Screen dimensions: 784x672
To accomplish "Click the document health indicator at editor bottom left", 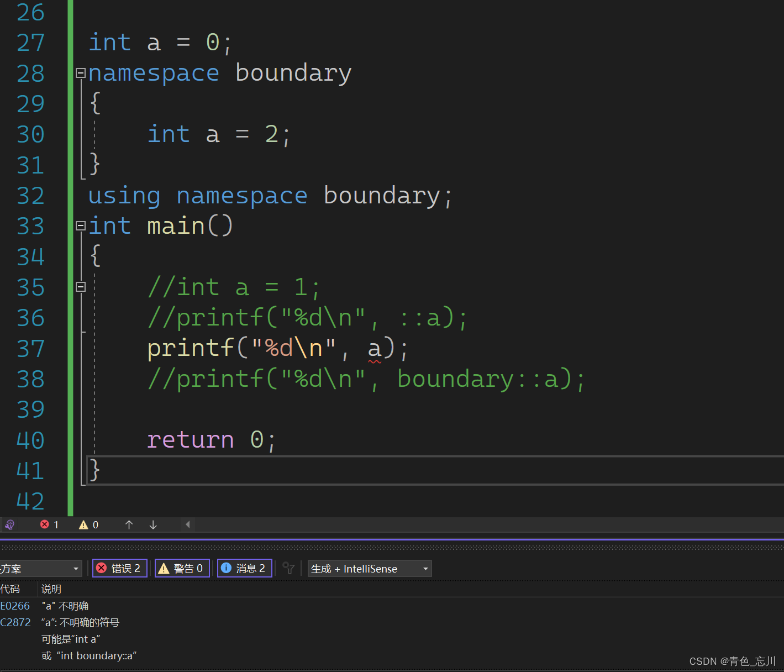I will [9, 524].
